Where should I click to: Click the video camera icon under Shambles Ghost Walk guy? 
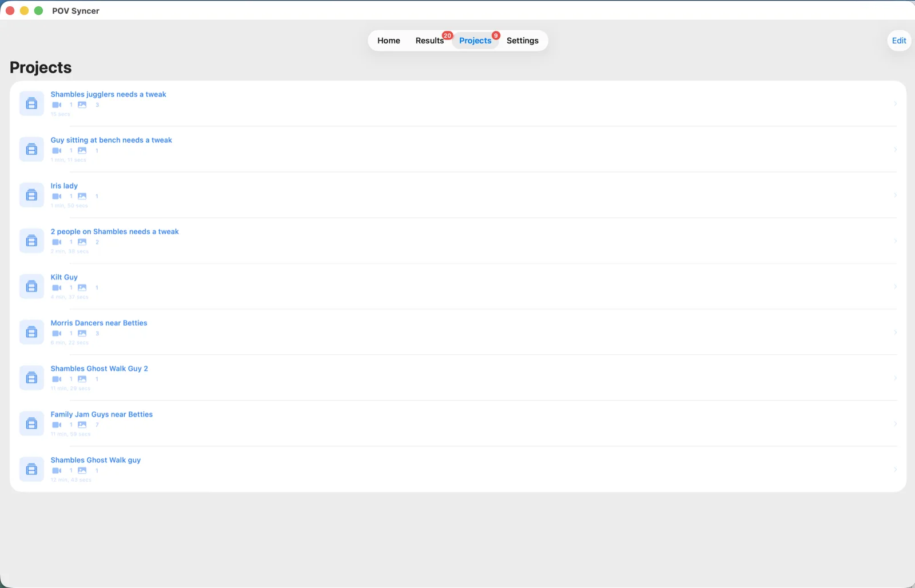(x=57, y=471)
